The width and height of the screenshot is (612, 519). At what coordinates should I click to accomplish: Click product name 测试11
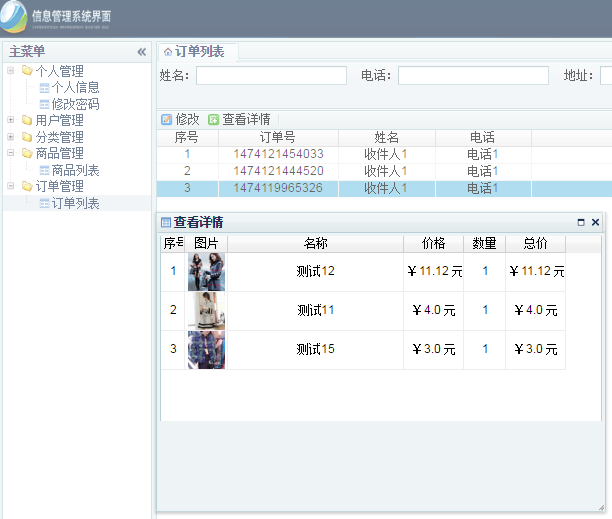[x=315, y=310]
